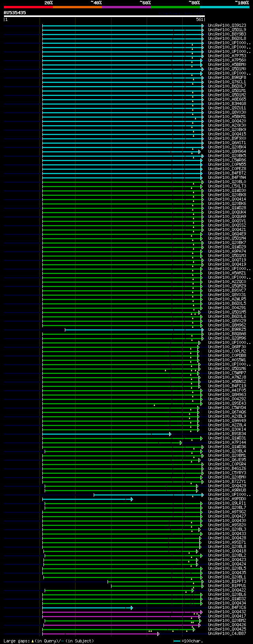Select the query name AV535435
The height and width of the screenshot is (644, 253).
[15, 13]
